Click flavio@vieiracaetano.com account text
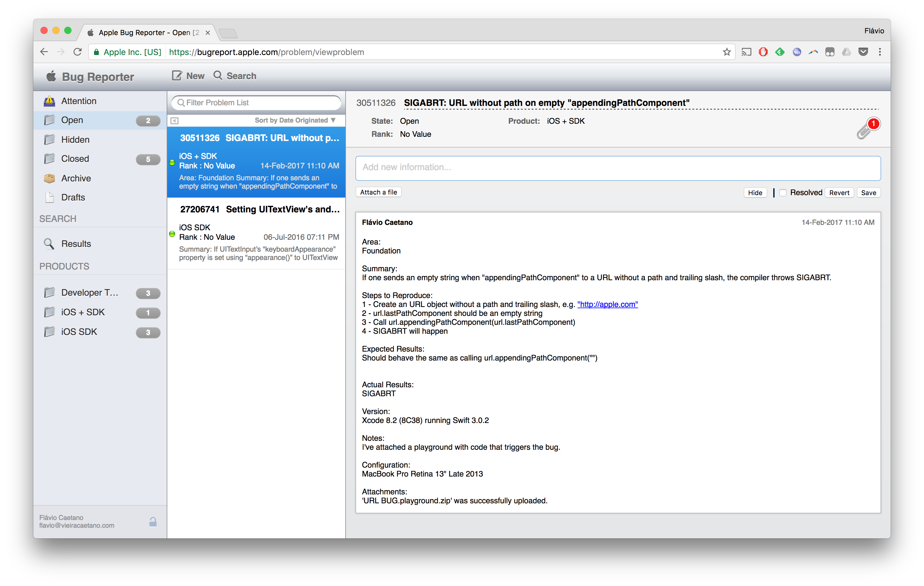The height and width of the screenshot is (586, 924). [x=77, y=525]
